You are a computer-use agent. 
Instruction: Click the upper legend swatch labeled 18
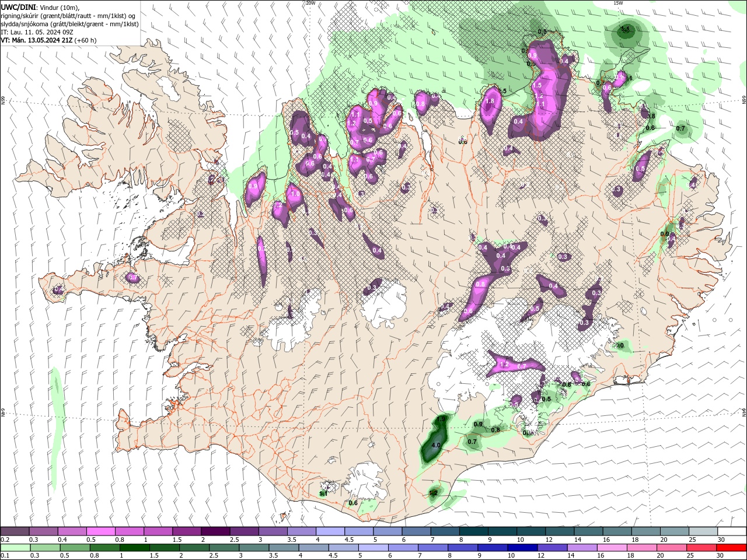tap(645, 531)
